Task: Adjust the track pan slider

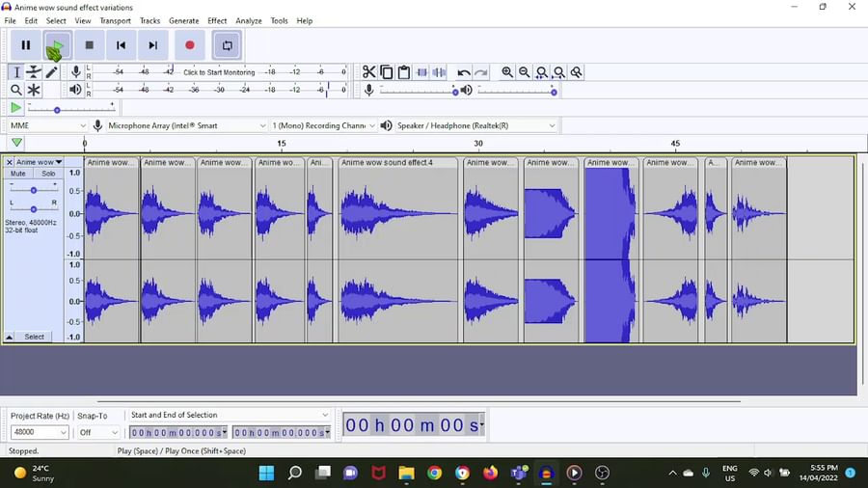Action: tap(34, 209)
